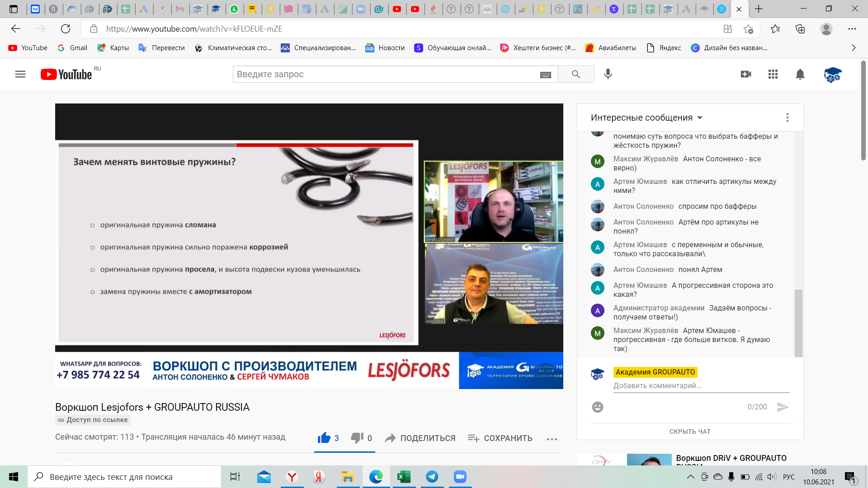
Task: Open Zoom from the taskbar
Action: click(x=460, y=477)
